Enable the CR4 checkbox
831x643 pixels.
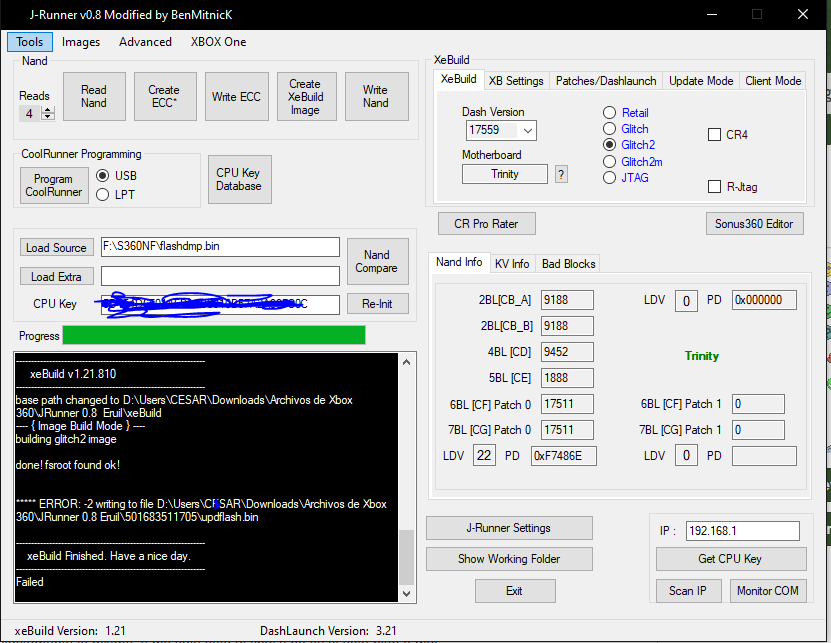[714, 135]
